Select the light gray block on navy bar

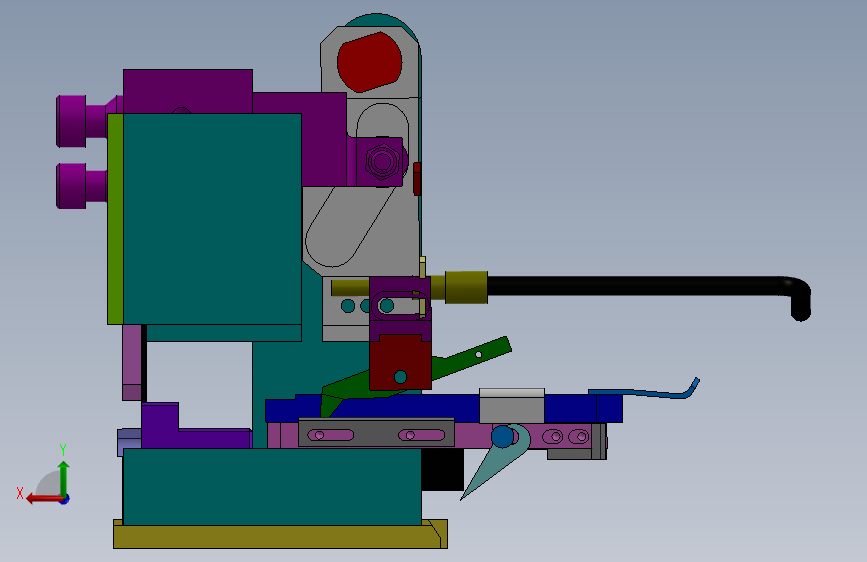pos(512,406)
